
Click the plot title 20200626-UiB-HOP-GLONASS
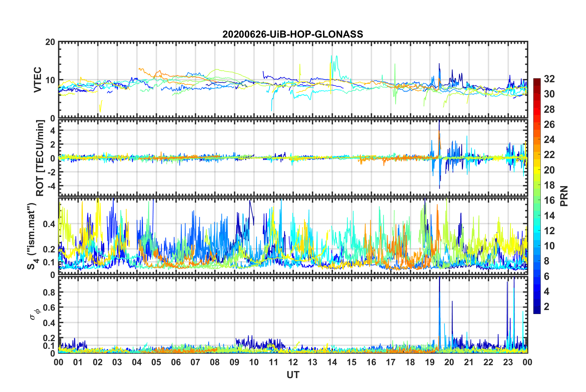click(293, 34)
